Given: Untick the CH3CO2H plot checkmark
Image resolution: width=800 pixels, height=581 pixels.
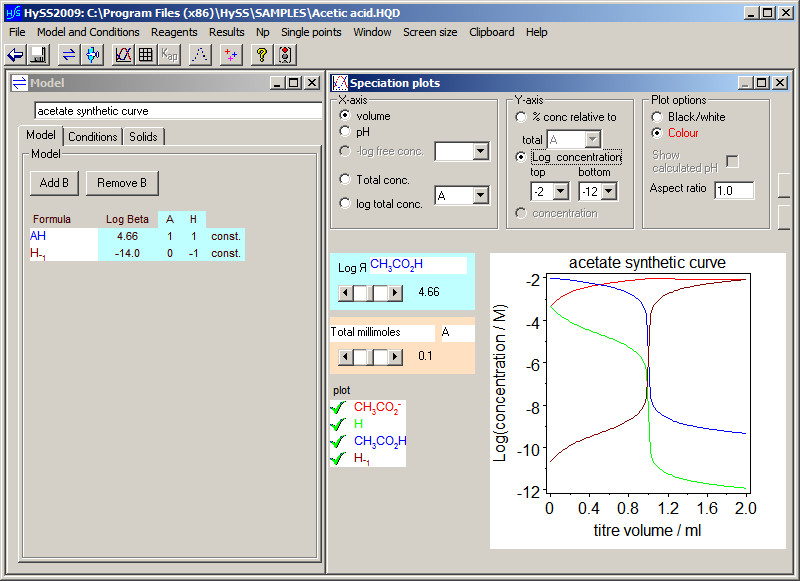Looking at the screenshot, I should click(x=338, y=441).
